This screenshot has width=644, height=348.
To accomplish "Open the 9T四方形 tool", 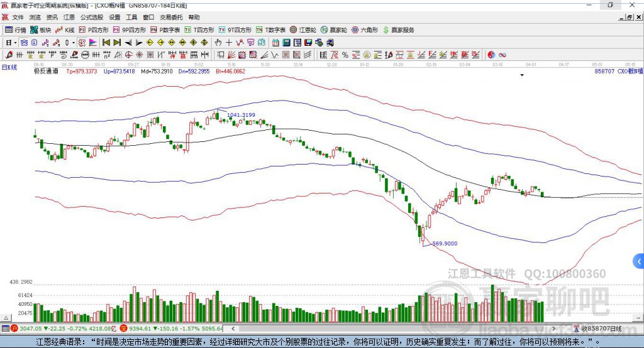I will click(235, 30).
